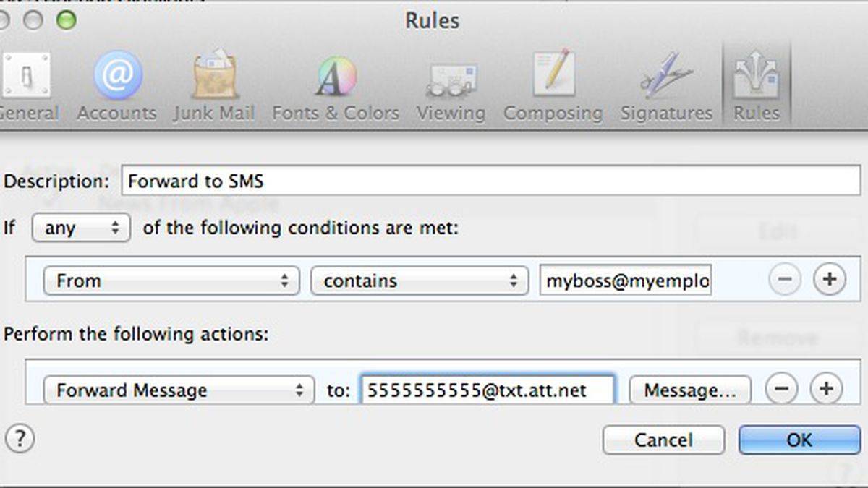Screen dimensions: 868x488
Task: Select the Rules preferences icon
Action: click(757, 86)
